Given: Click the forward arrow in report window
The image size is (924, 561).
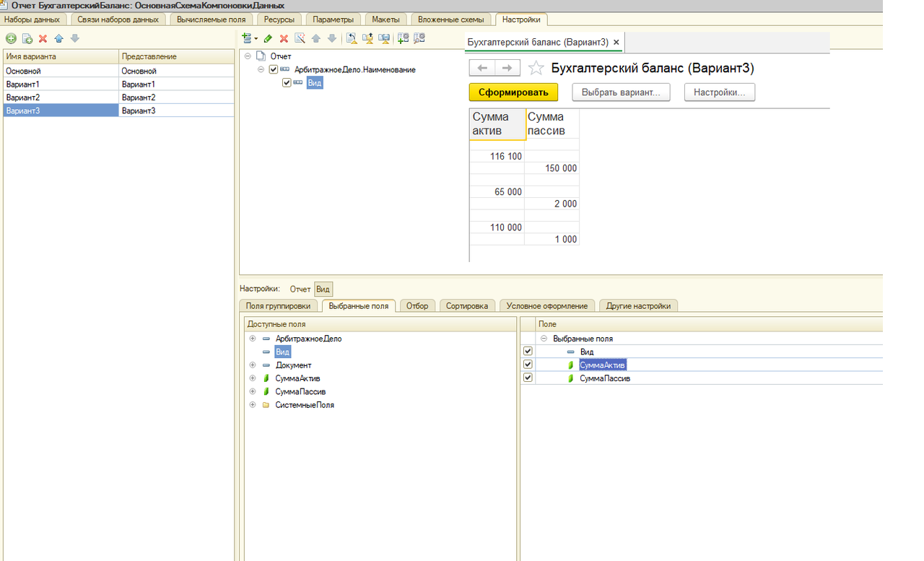Looking at the screenshot, I should [x=507, y=68].
